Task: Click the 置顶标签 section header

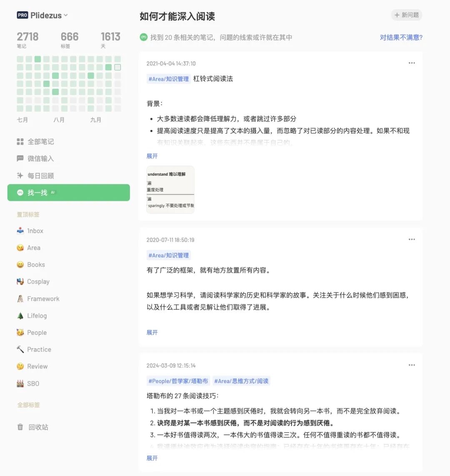Action: pos(28,214)
